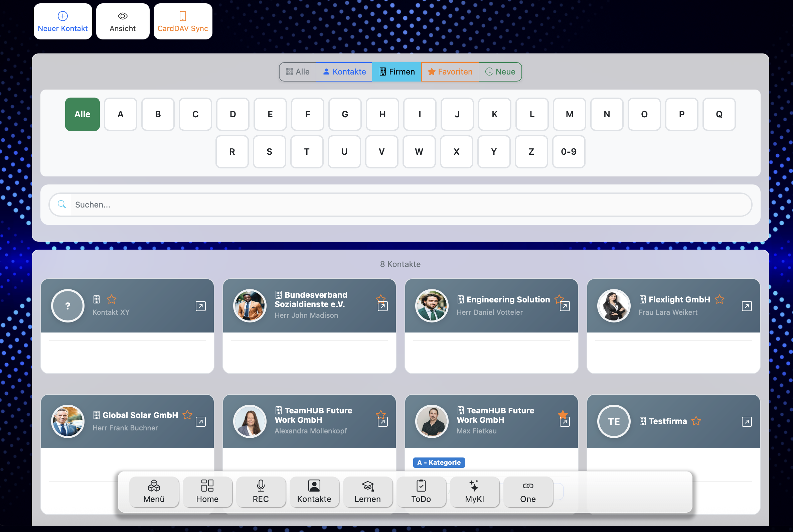This screenshot has width=793, height=532.
Task: Favorite the Flexlight GmbH contact star
Action: [720, 299]
